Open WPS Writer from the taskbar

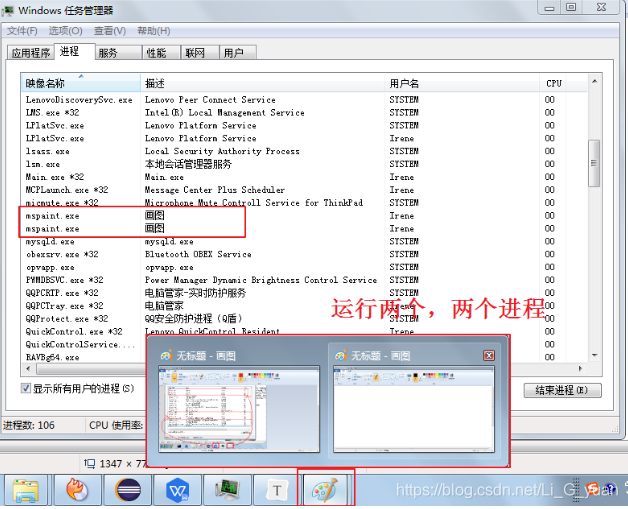(x=177, y=490)
